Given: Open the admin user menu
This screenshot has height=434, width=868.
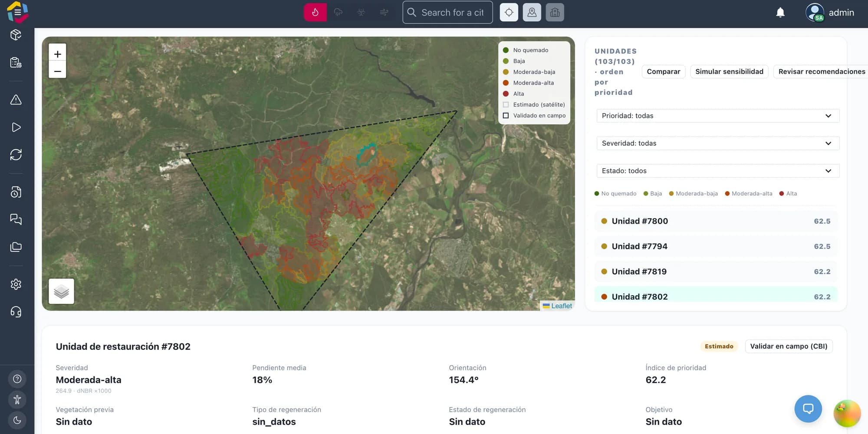Looking at the screenshot, I should point(830,13).
